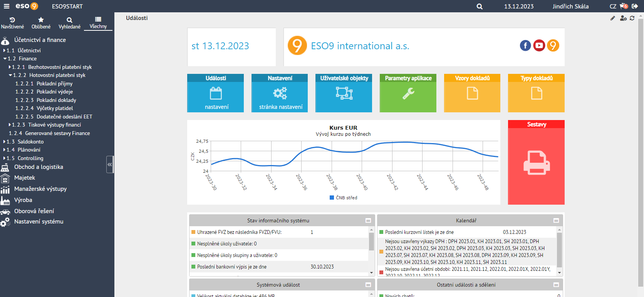Click the date 13.12.2023 in top bar
644x297 pixels.
coord(519,6)
